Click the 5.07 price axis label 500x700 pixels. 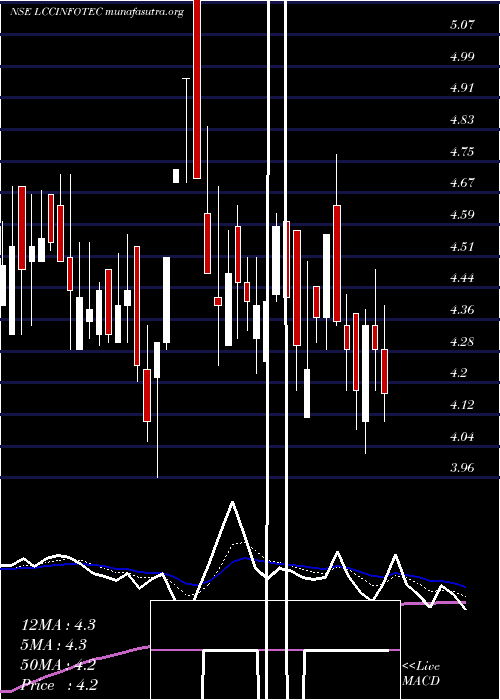pyautogui.click(x=462, y=25)
